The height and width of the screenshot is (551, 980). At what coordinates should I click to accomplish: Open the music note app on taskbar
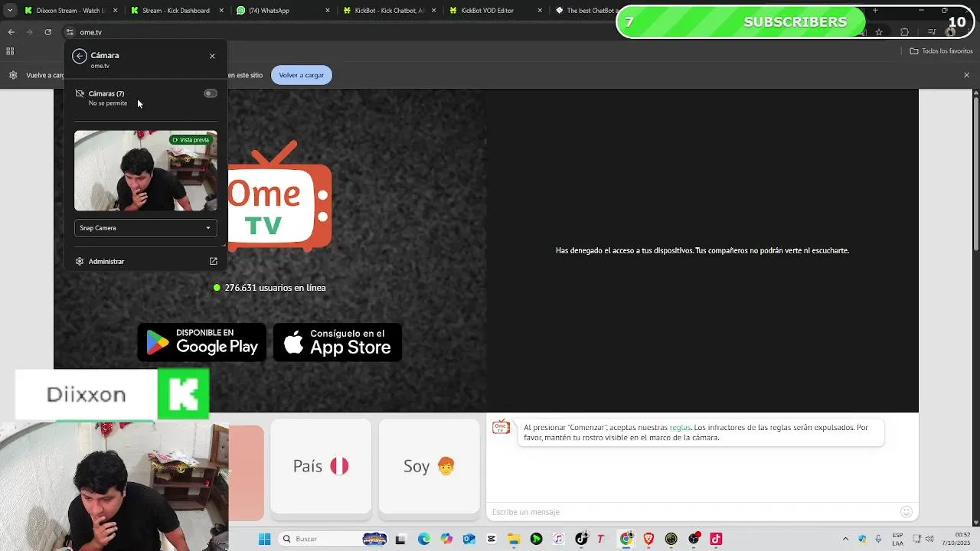pyautogui.click(x=559, y=539)
